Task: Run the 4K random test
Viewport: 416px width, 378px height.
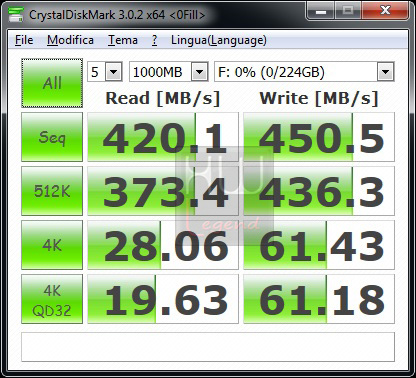Action: pos(52,245)
